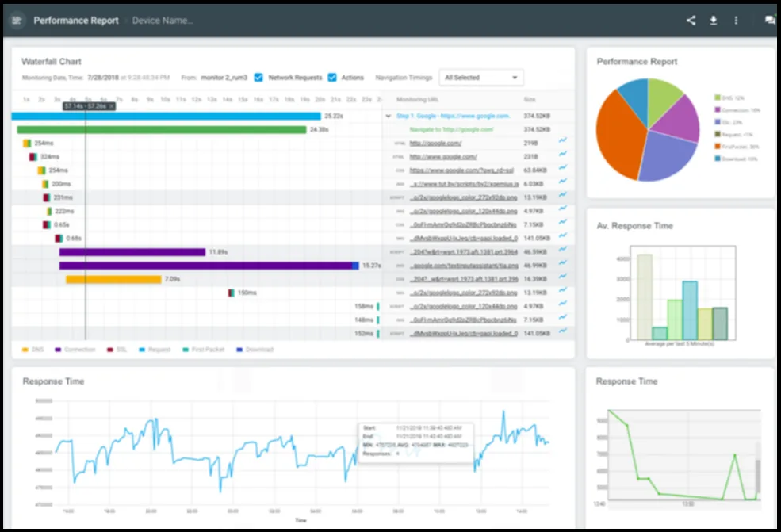This screenshot has height=532, width=781.
Task: Toggle Download in the waterfall legend
Action: pos(255,350)
